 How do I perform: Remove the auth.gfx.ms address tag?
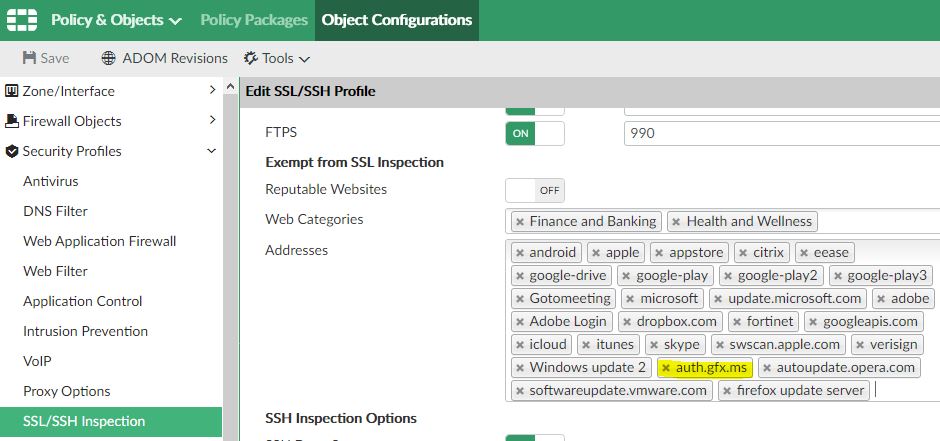(666, 368)
